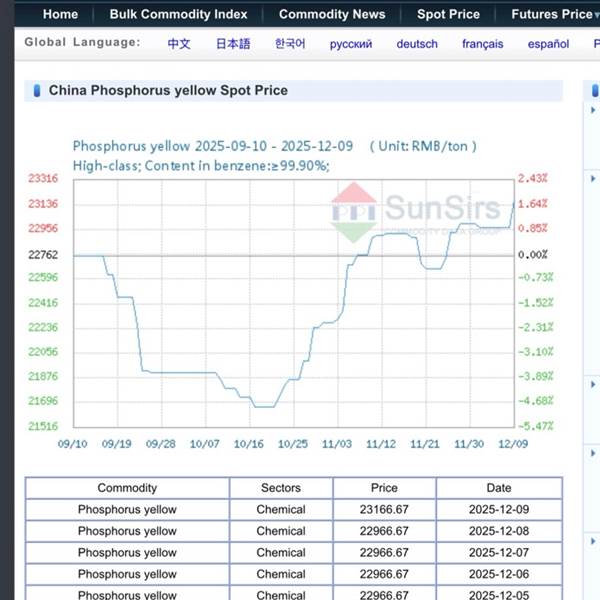Open Bulk Commodity Index page
This screenshot has width=600, height=600.
point(178,14)
